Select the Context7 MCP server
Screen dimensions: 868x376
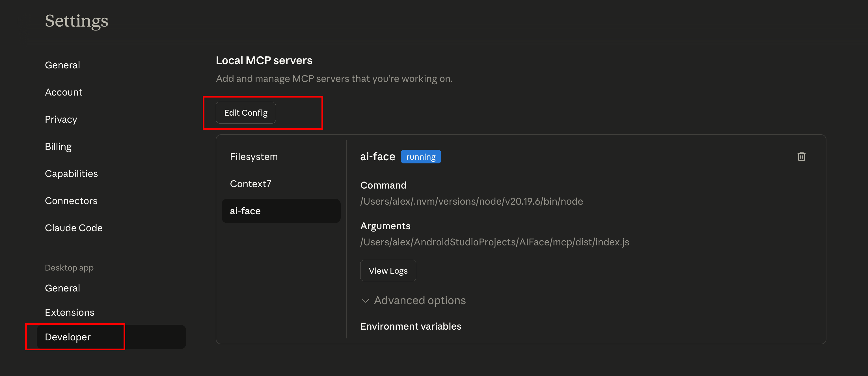point(250,184)
